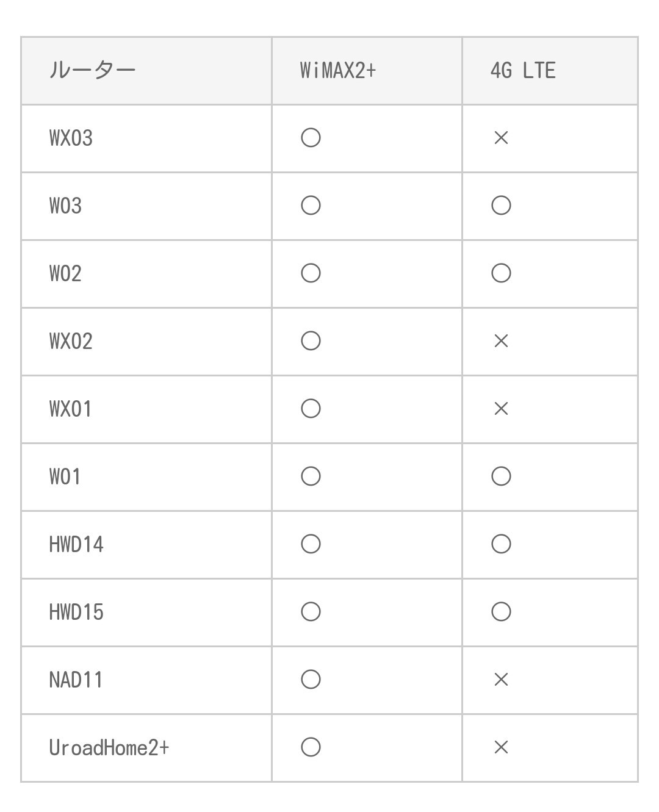Click the 4G LTE circle for W02

click(501, 273)
